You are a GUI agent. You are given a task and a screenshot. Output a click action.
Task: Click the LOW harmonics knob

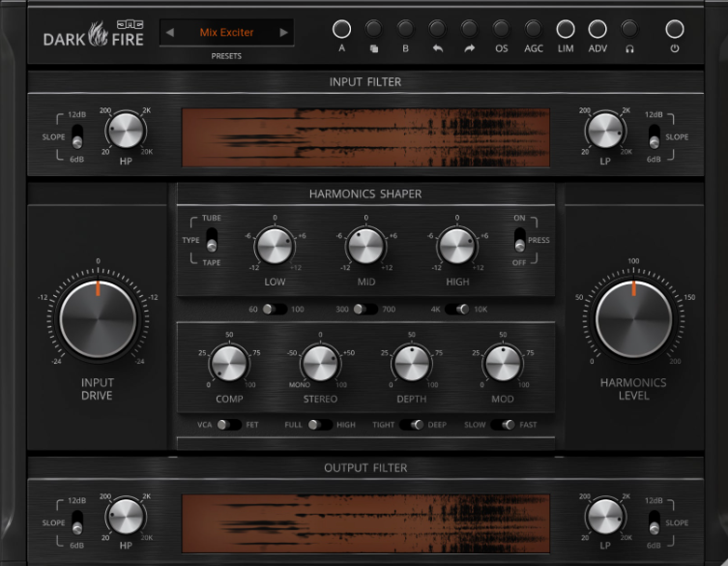(275, 246)
